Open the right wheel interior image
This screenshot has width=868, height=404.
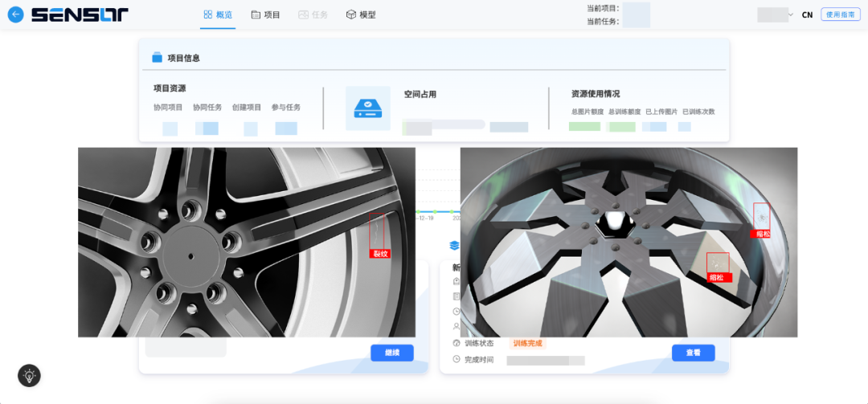628,242
